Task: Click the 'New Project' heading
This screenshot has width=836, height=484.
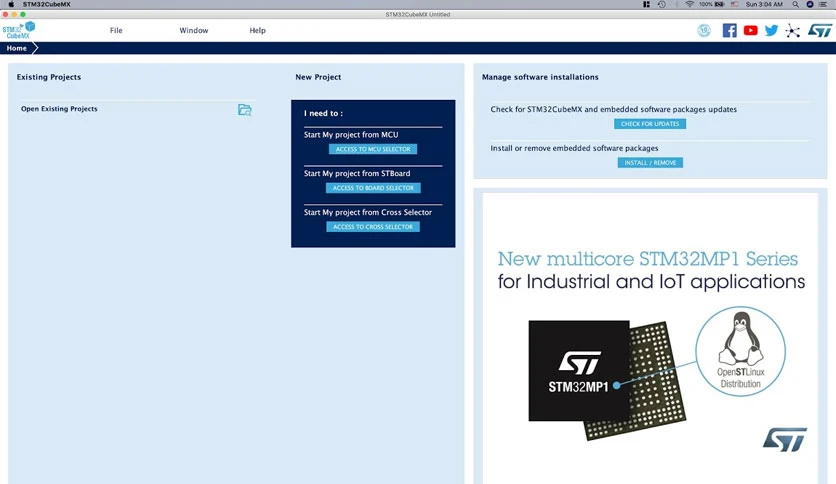Action: click(318, 77)
